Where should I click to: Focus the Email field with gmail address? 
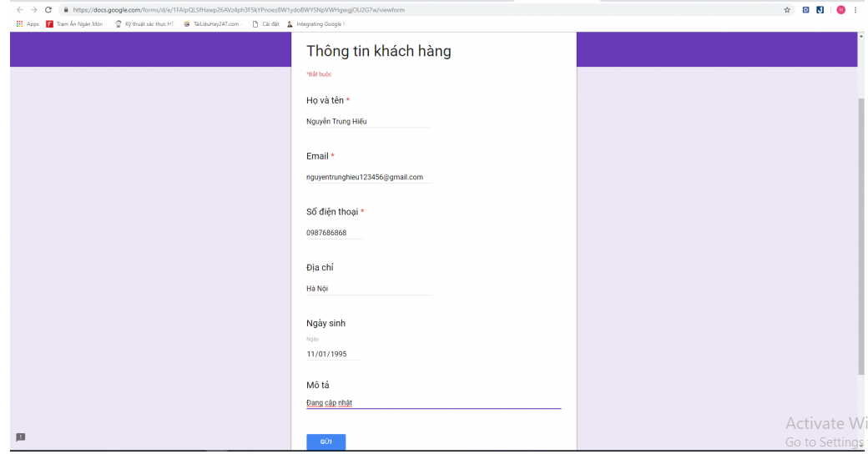pos(369,177)
